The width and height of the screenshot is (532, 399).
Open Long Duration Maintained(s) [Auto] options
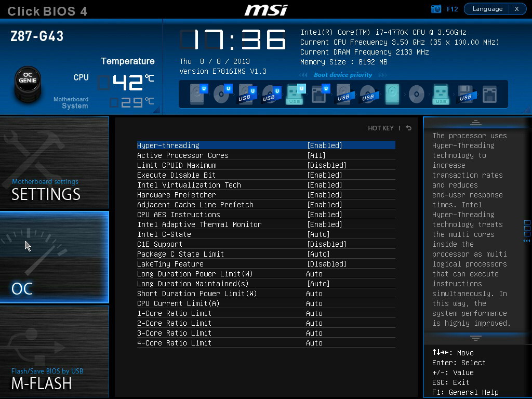[318, 283]
